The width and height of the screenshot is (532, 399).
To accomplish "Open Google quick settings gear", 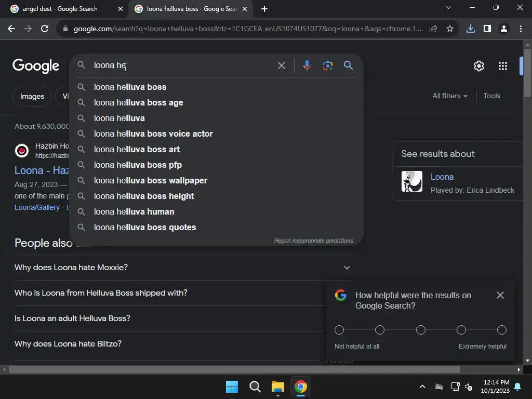I will (x=478, y=66).
